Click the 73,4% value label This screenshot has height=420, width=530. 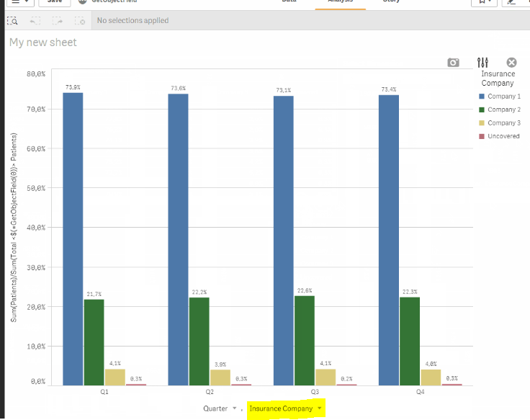point(389,89)
